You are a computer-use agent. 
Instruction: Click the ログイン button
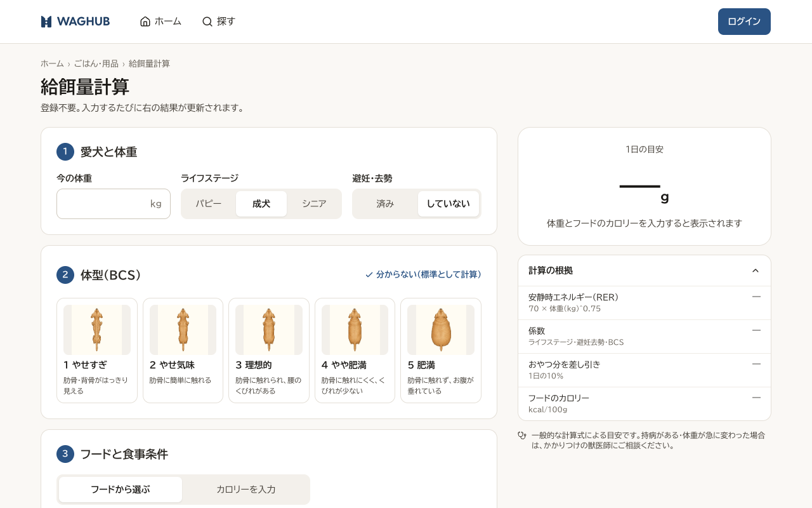tap(744, 22)
